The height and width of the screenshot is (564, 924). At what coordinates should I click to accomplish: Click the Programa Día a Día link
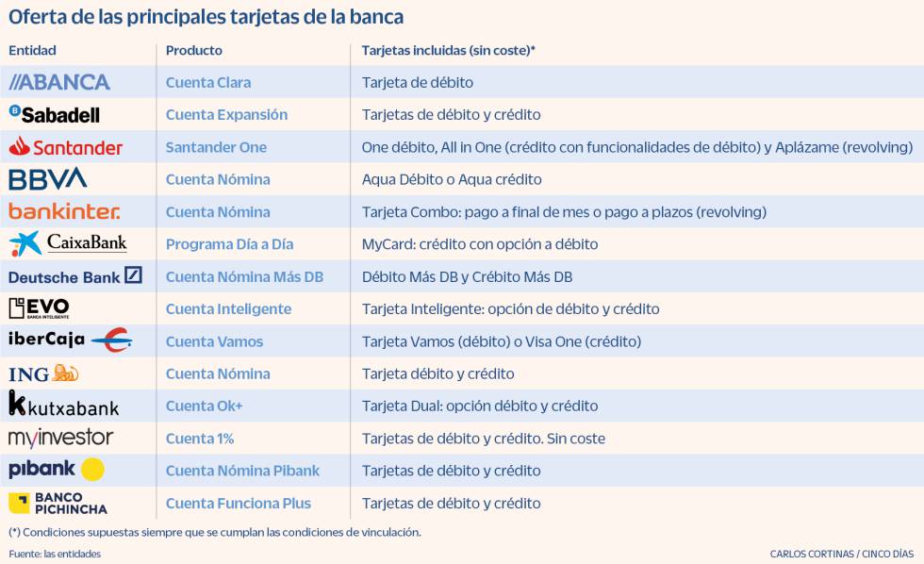point(229,244)
